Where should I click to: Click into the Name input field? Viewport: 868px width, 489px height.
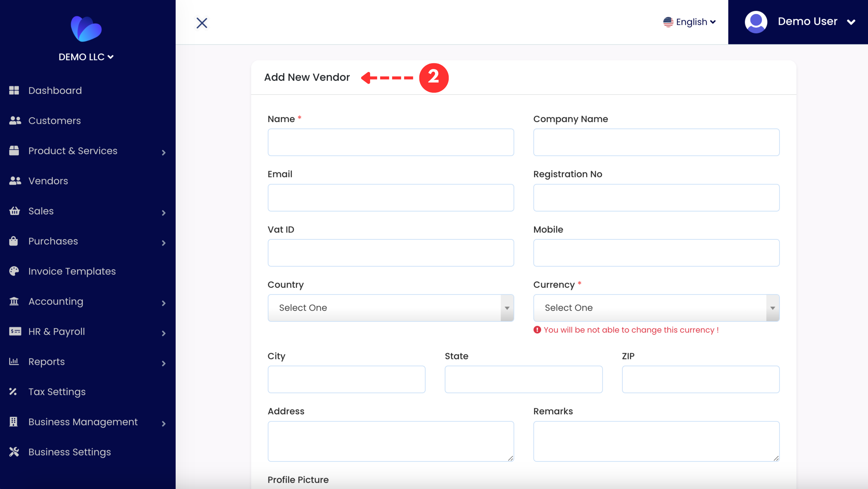(391, 142)
